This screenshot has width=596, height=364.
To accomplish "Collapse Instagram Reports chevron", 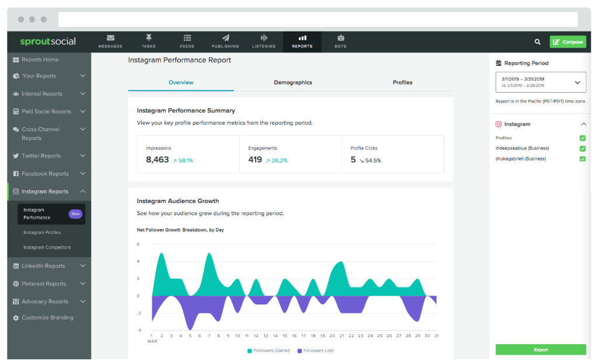I will click(x=83, y=191).
